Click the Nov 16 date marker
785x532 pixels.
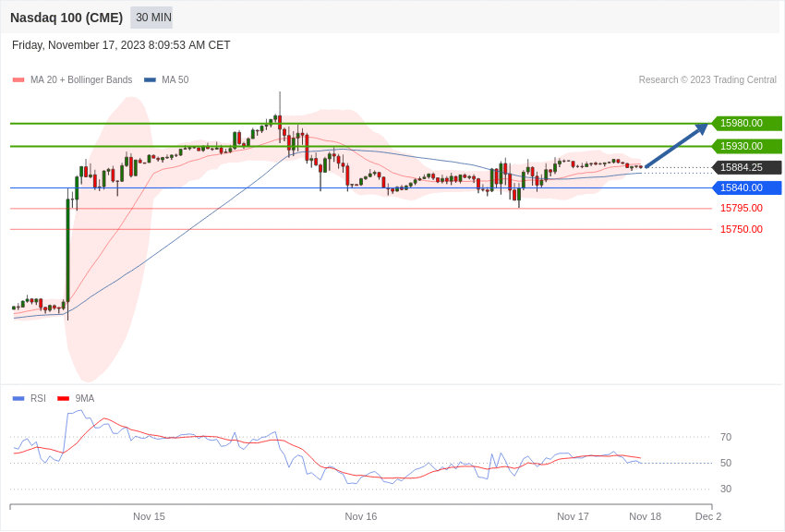(x=361, y=516)
